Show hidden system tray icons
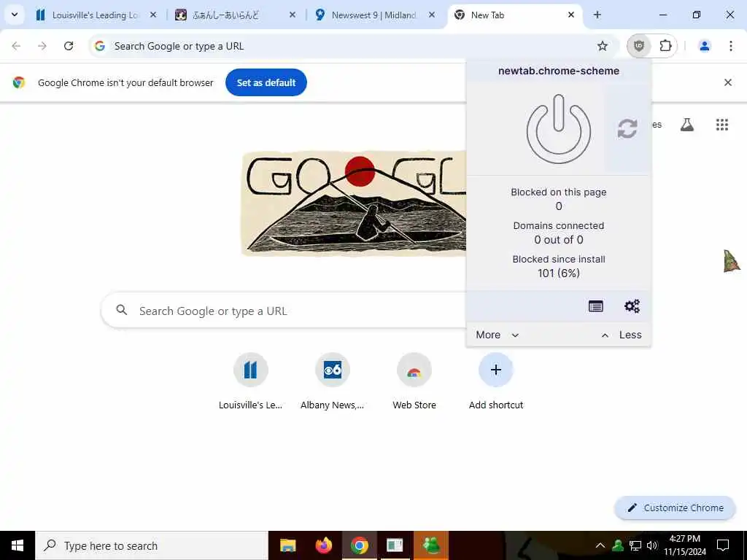The width and height of the screenshot is (747, 560). click(600, 545)
